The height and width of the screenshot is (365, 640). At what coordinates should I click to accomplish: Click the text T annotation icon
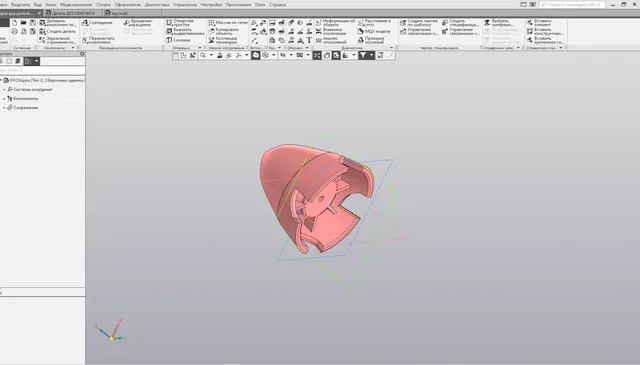coord(309,40)
